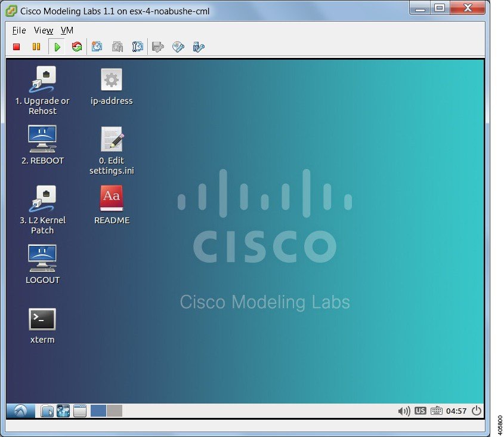Connect USB device from the toolbar
The height and width of the screenshot is (437, 504).
tap(199, 47)
